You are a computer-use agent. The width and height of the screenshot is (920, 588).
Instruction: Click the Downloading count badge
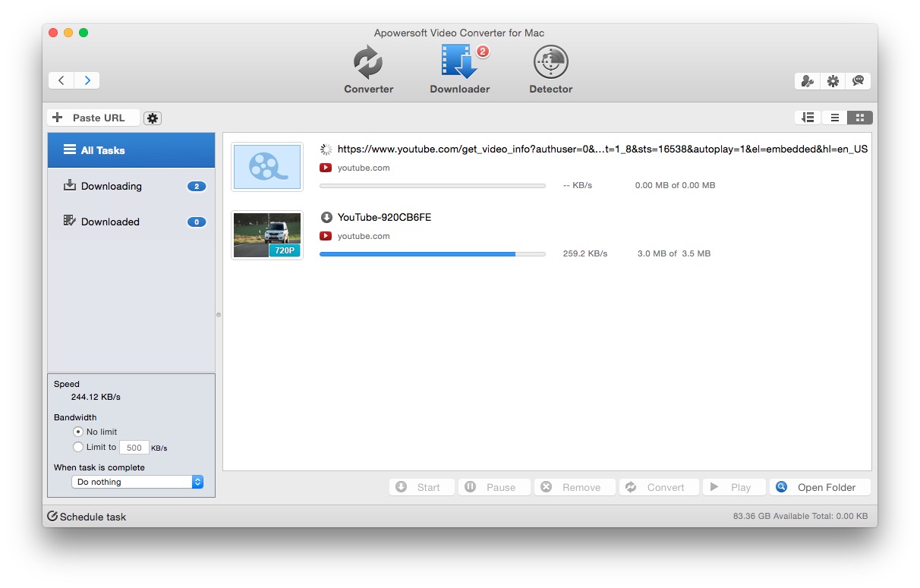pos(197,187)
